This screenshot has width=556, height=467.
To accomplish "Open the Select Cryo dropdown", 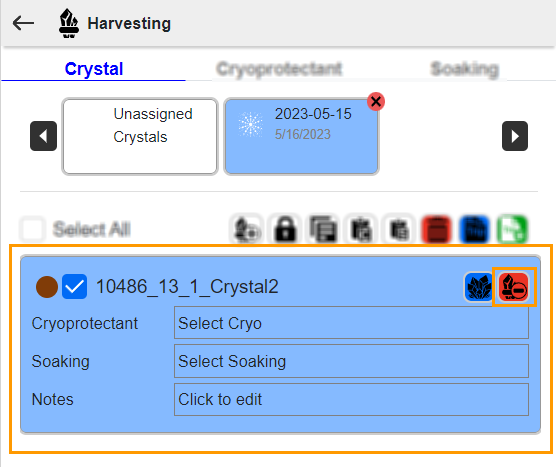I will click(351, 323).
